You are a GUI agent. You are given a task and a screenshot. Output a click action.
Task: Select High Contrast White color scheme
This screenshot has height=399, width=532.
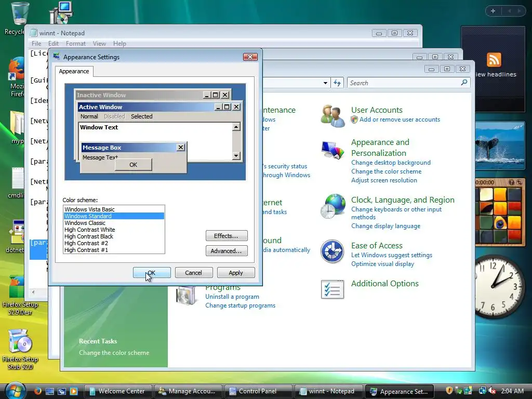(114, 230)
